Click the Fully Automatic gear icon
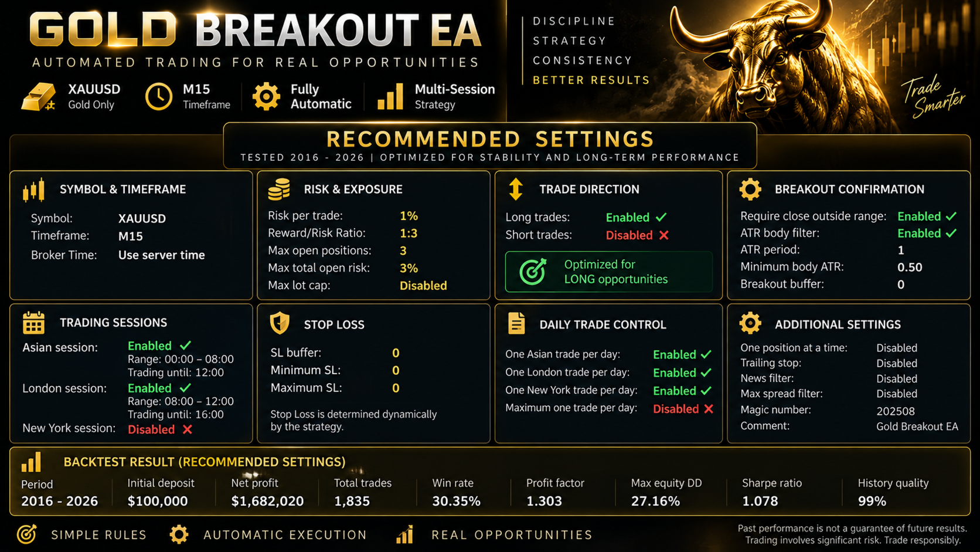The width and height of the screenshot is (980, 552). click(266, 97)
